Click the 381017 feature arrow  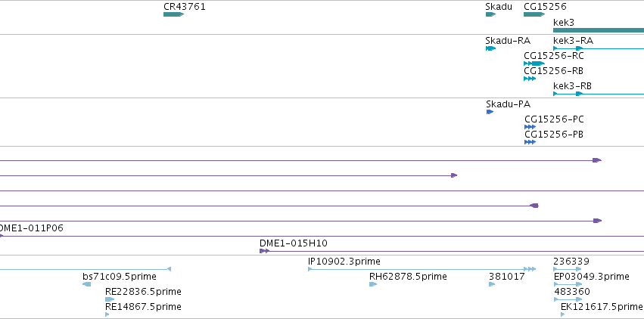point(492,284)
